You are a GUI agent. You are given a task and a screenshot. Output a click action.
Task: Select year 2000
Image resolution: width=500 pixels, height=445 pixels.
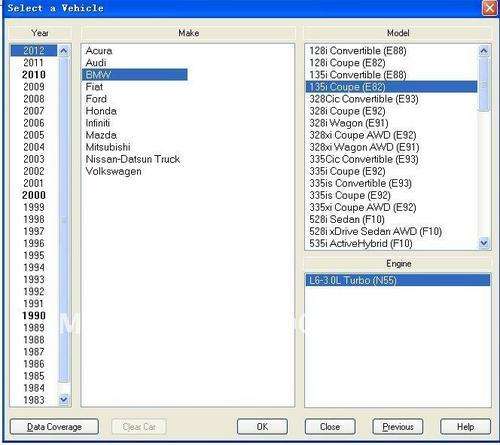(x=34, y=195)
